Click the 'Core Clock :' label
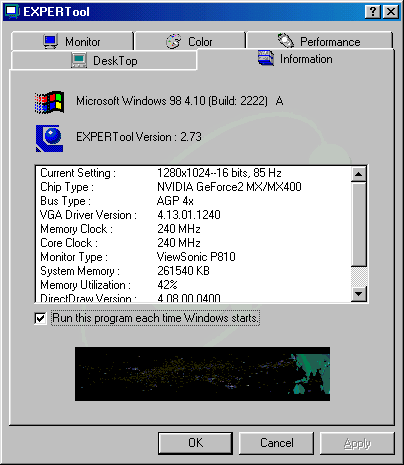 (69, 243)
